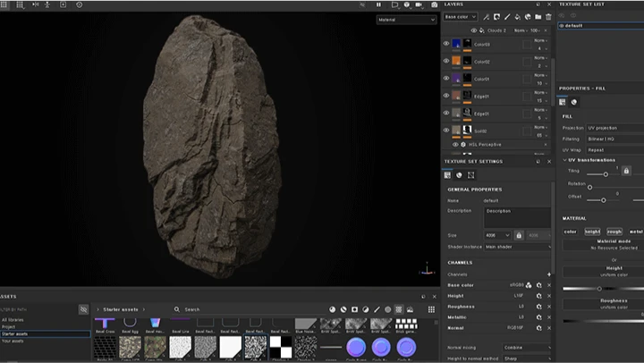Remove the Height channel with its X
Screen dimensions: 644x363
(x=549, y=296)
